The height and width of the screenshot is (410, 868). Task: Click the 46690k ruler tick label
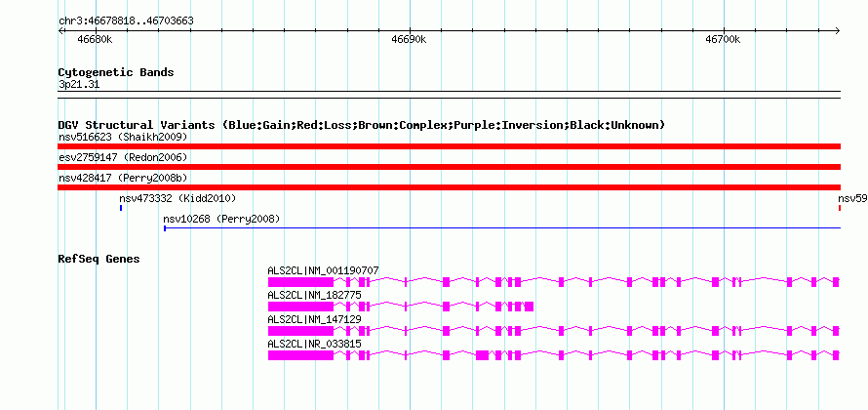409,40
